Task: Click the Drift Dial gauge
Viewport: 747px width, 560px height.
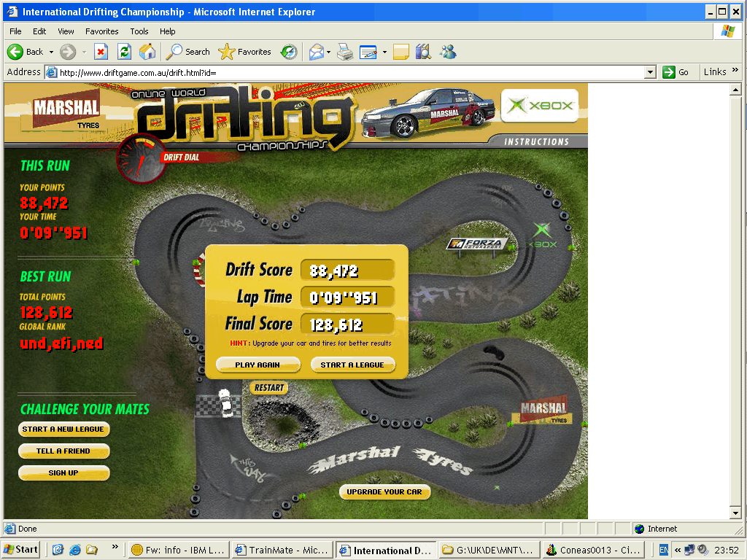Action: click(x=141, y=159)
